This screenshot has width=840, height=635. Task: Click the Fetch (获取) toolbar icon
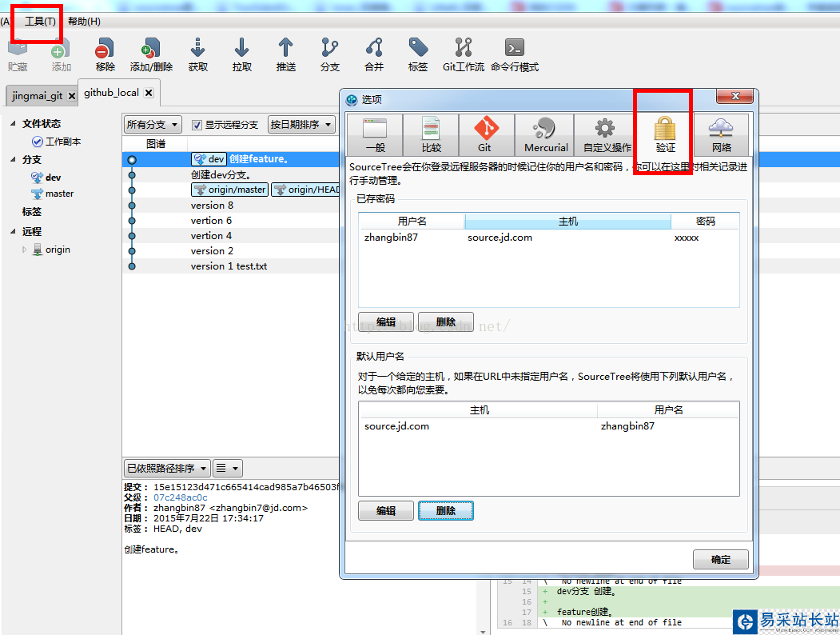[x=197, y=54]
